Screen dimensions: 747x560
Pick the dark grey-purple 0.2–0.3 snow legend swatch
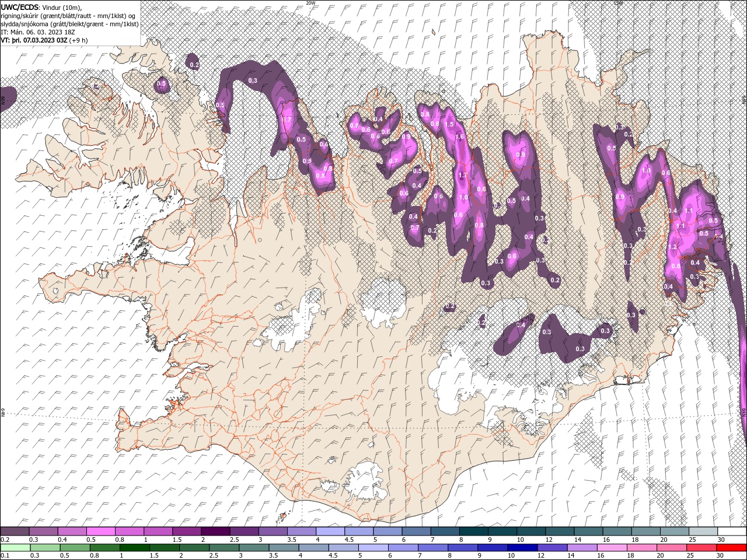[15, 531]
